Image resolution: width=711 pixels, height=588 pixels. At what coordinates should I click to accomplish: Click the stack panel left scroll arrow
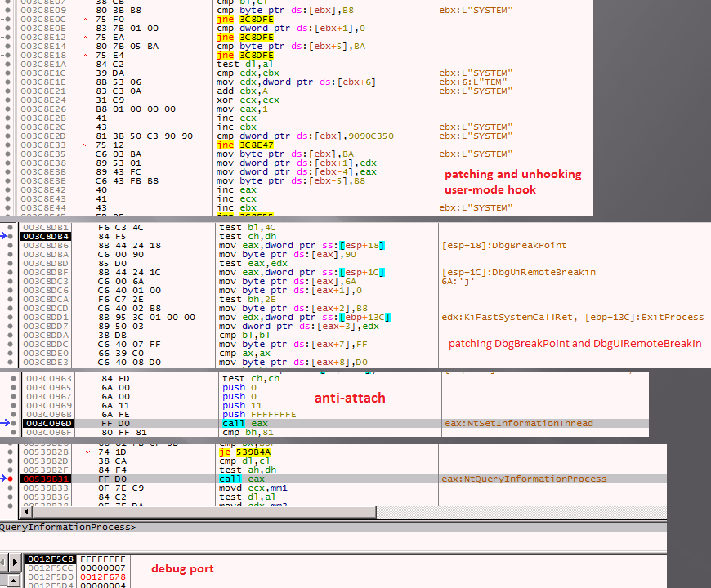coord(2,562)
